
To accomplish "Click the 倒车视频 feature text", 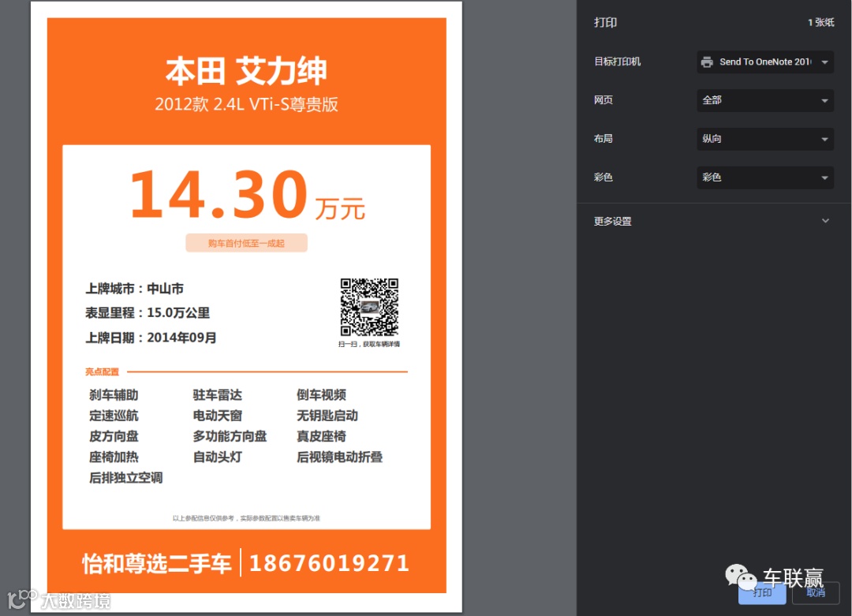I will tap(321, 395).
